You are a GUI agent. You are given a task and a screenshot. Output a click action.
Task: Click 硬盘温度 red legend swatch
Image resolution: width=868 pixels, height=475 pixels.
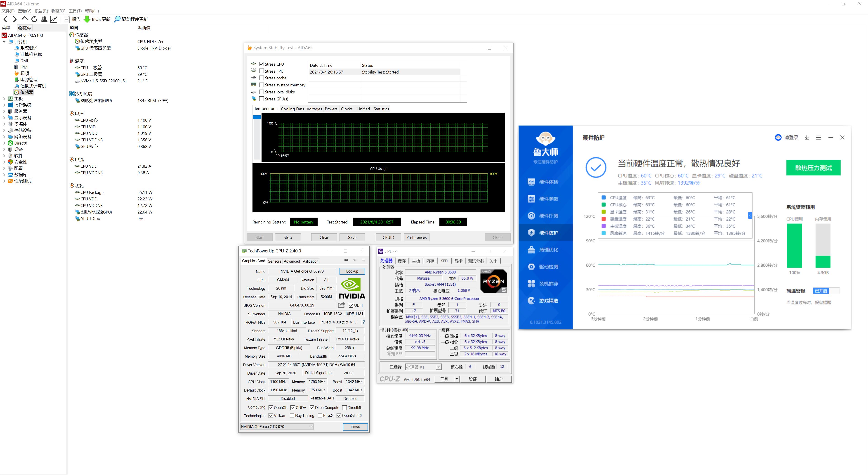click(604, 219)
